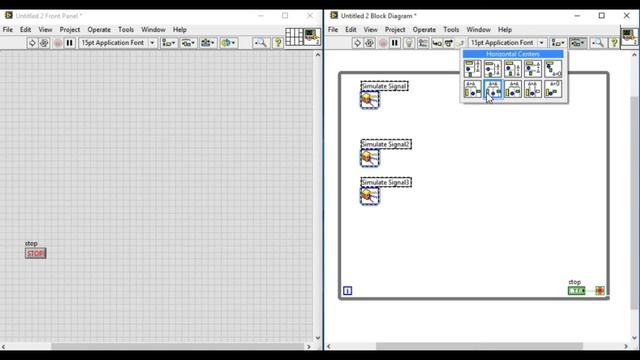Select the stop boolean terminal in Block Diagram
Screen dimensions: 640x360
(576, 291)
